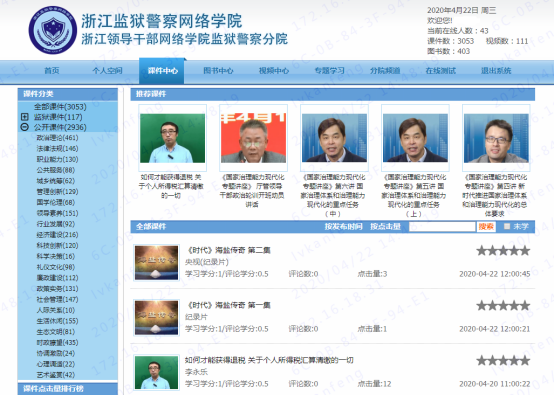
Task: Select the 课件中心 tab
Action: (162, 71)
